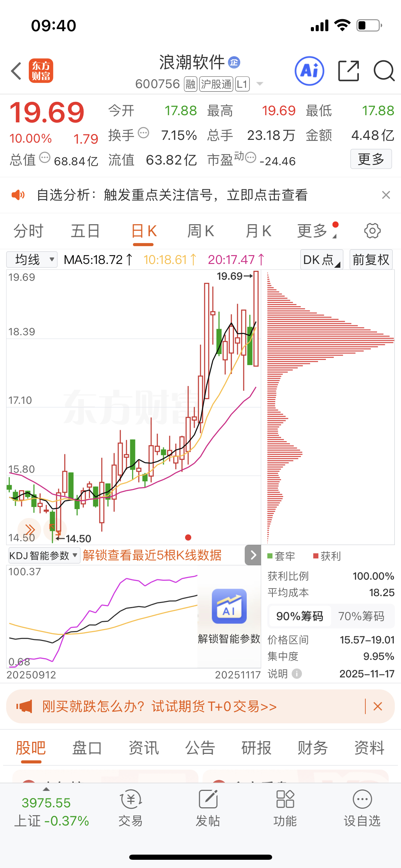Tap the chip distribution histogram

330,407
